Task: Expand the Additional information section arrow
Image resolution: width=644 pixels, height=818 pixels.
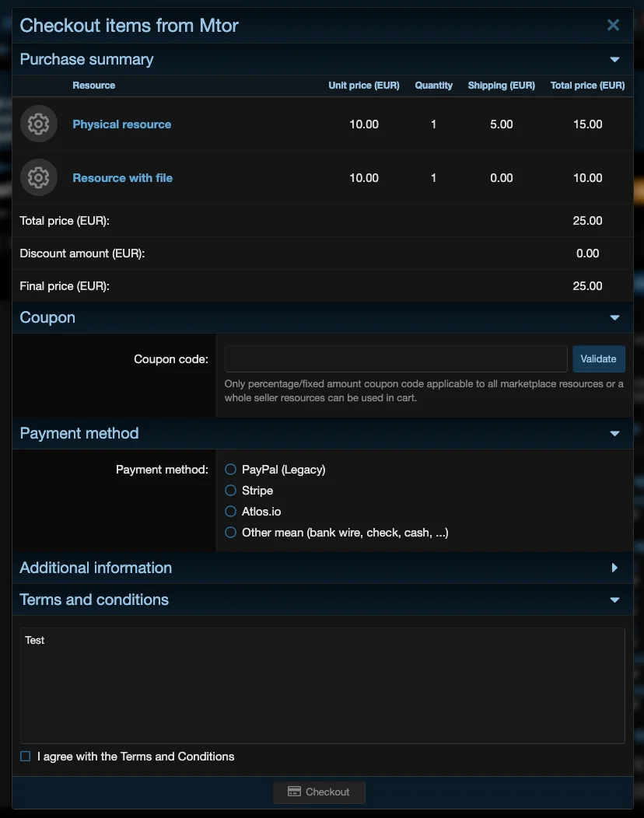Action: click(x=614, y=568)
